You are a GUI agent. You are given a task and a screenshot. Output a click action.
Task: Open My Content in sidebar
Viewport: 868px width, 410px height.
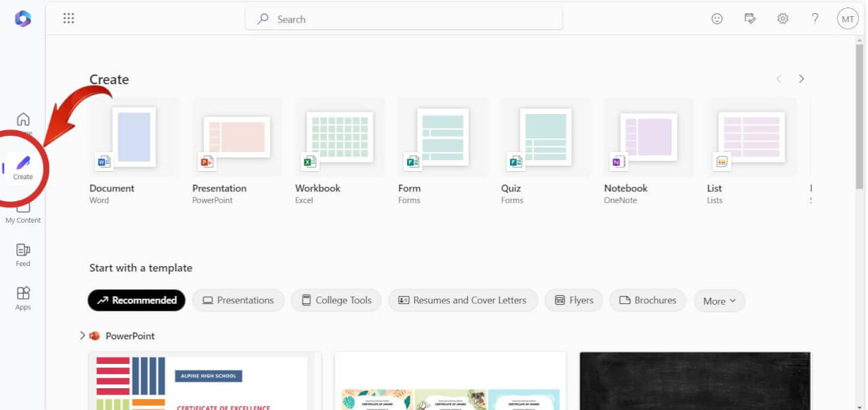[23, 212]
